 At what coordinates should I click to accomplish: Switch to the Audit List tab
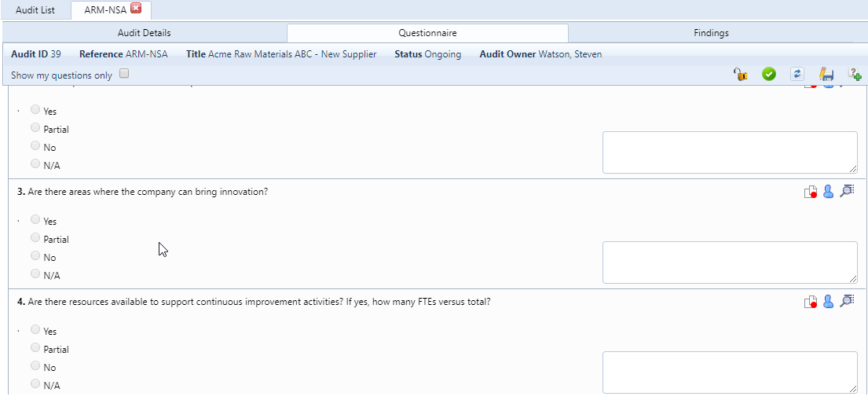point(35,10)
